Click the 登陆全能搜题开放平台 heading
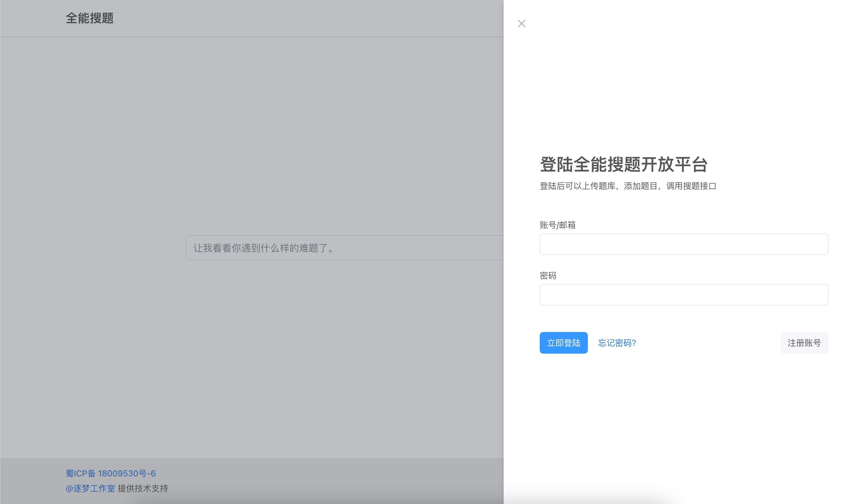 (x=623, y=164)
